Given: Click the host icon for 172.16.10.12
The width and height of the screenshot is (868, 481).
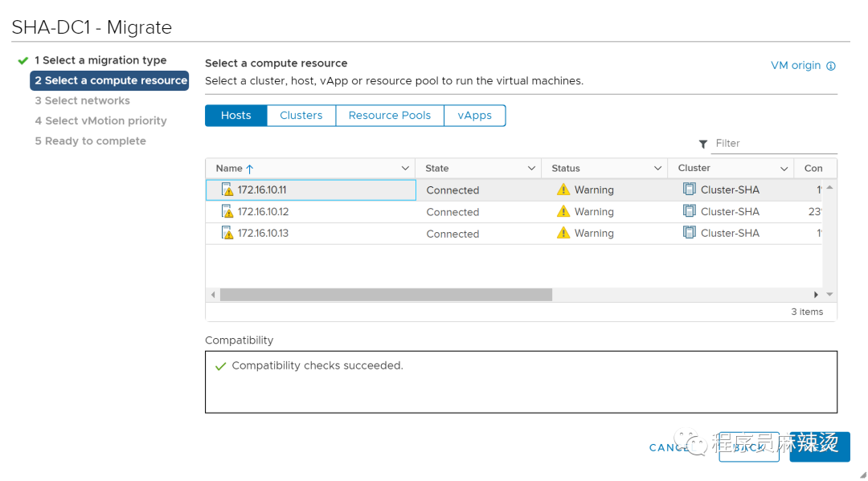Looking at the screenshot, I should (x=227, y=212).
